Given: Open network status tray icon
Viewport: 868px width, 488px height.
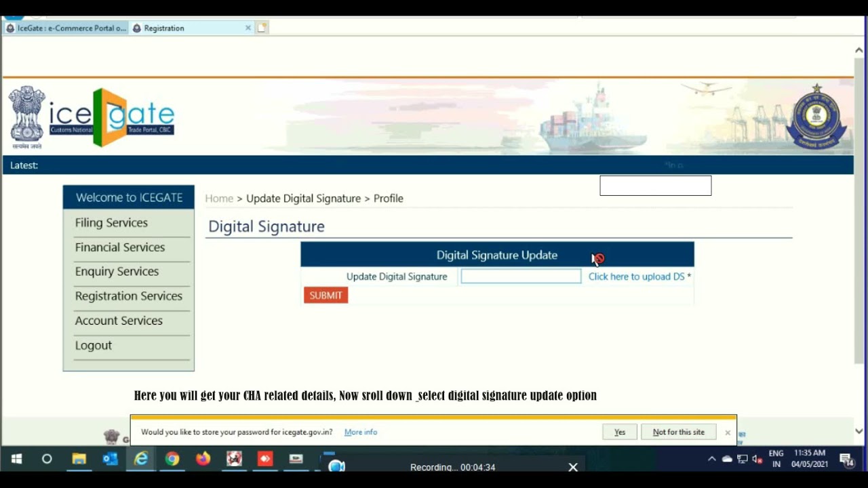Looking at the screenshot, I should point(743,459).
